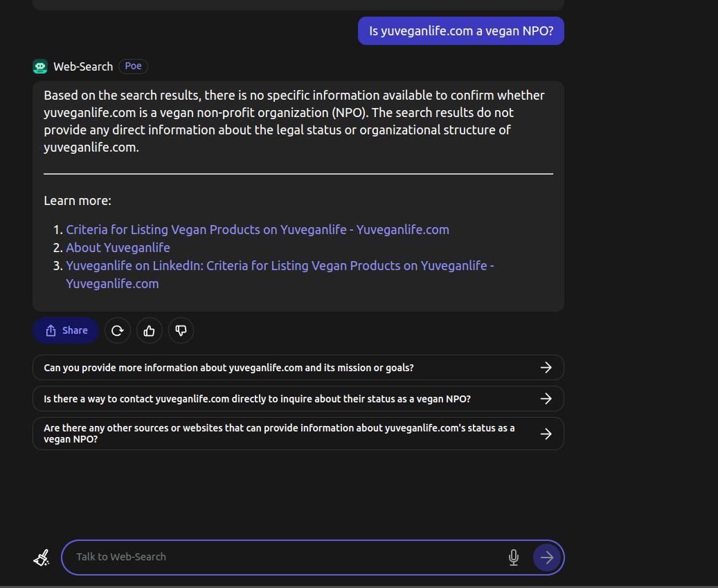Click the Share button
The image size is (718, 588).
(x=66, y=330)
